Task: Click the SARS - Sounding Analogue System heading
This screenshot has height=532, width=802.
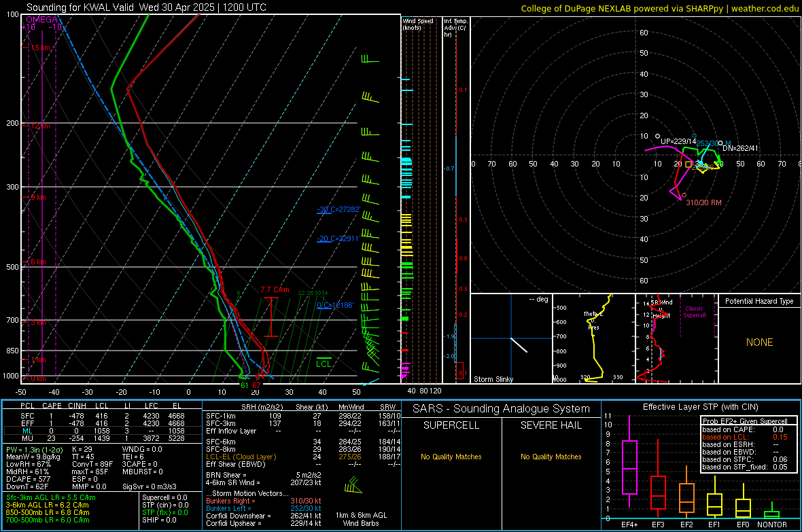Action: [501, 409]
